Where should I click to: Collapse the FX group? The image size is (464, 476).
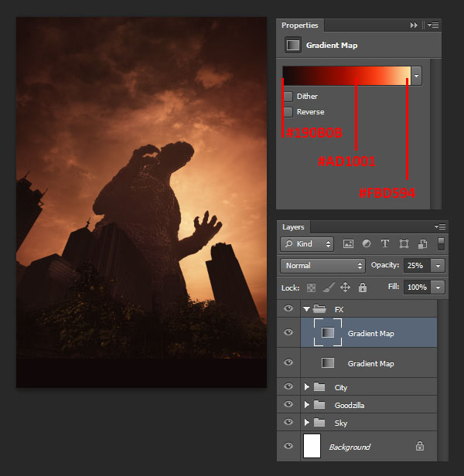[x=306, y=309]
